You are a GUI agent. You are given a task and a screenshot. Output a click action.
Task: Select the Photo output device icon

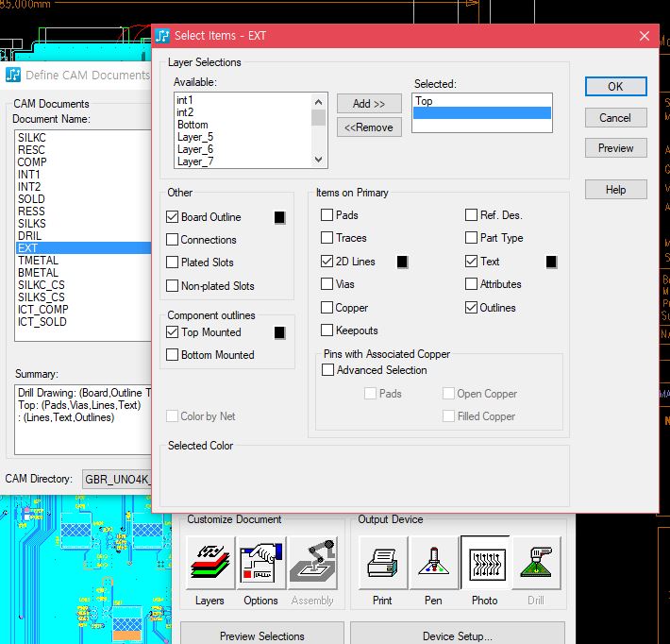484,564
